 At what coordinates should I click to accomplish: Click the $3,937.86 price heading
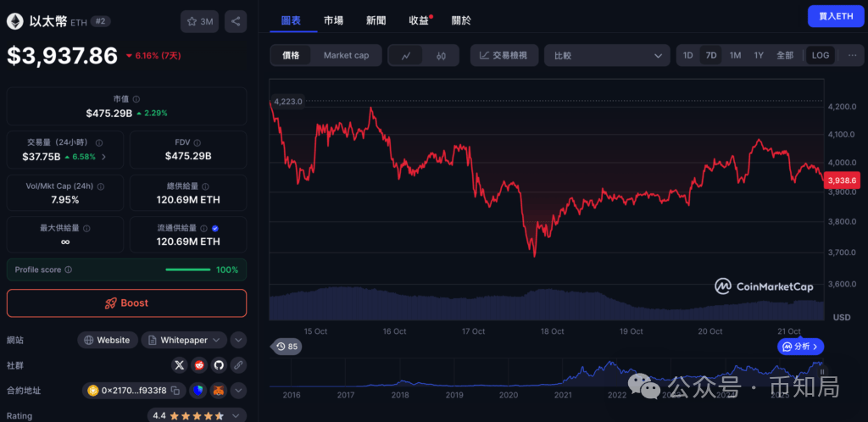[63, 56]
